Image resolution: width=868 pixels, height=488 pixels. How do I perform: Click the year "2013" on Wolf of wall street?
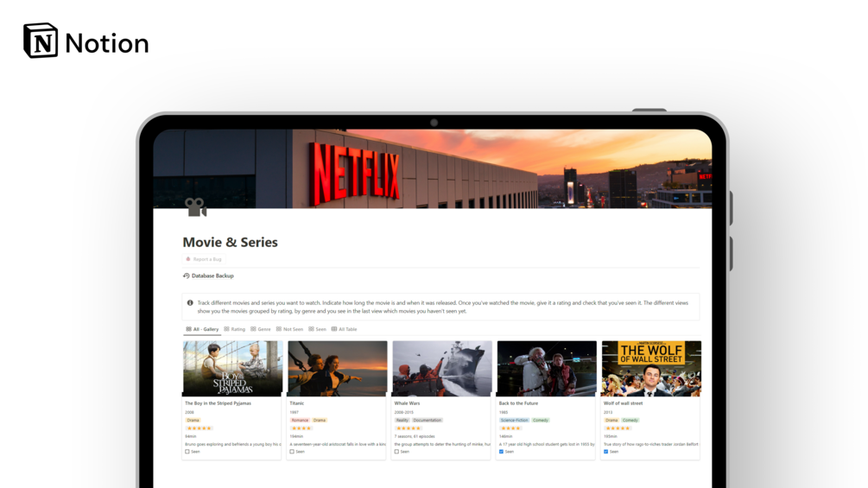pos(608,412)
